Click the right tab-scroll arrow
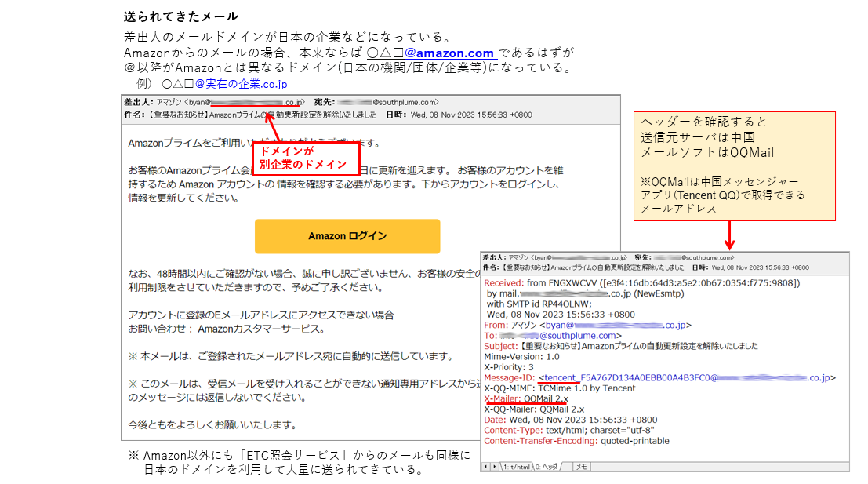The width and height of the screenshot is (868, 484). click(494, 467)
